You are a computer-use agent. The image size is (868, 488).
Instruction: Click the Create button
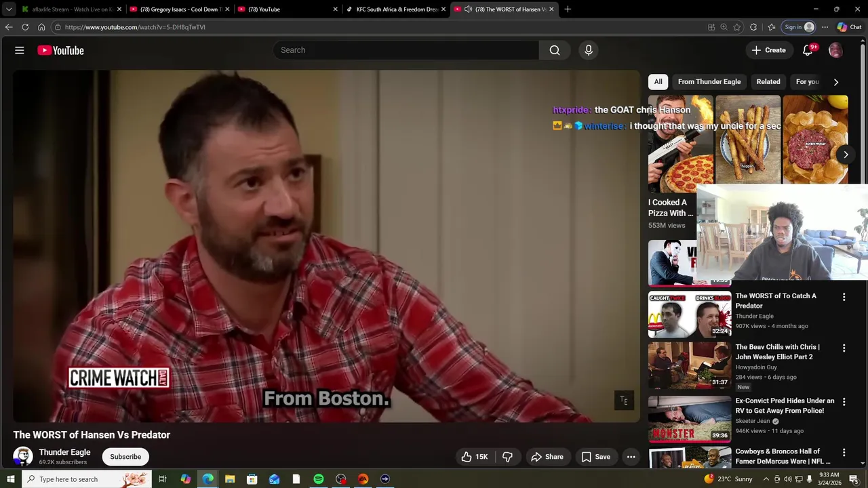[x=768, y=50]
